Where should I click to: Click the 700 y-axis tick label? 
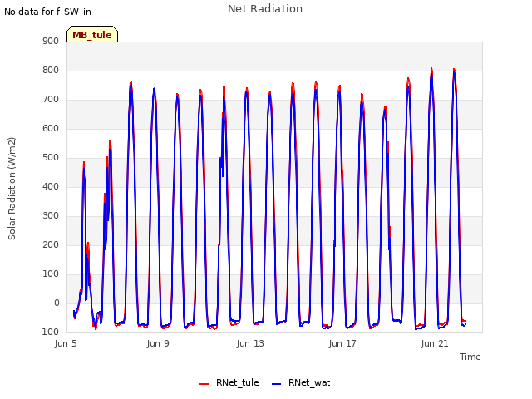(51, 100)
